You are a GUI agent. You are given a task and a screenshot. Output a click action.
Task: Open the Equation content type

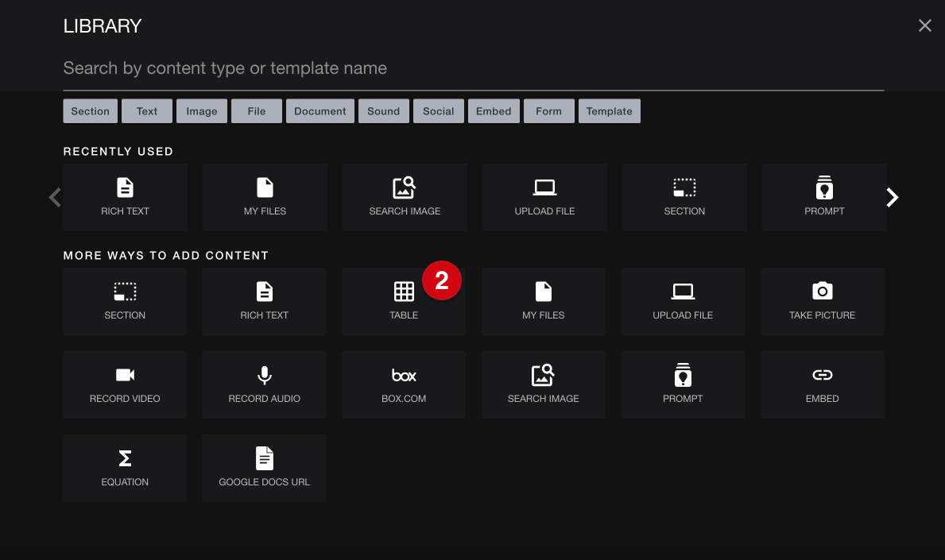pyautogui.click(x=125, y=468)
